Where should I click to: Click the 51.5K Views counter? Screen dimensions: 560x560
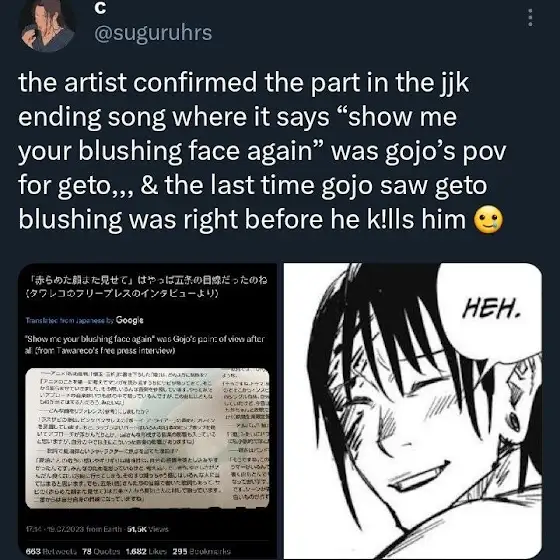tap(148, 529)
